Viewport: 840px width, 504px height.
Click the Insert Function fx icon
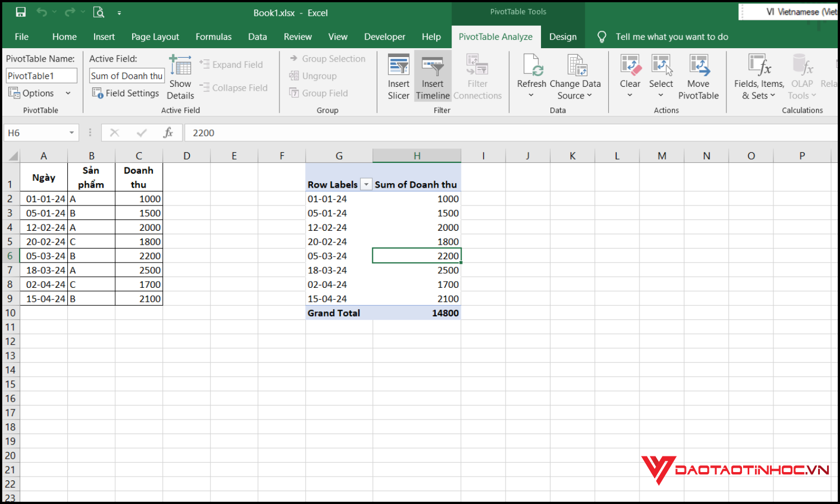pos(168,133)
